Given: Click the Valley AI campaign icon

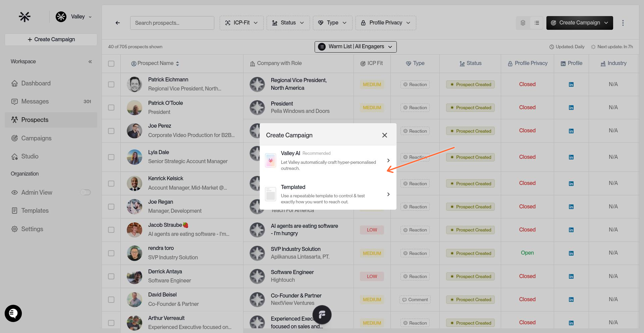Looking at the screenshot, I should [x=270, y=160].
